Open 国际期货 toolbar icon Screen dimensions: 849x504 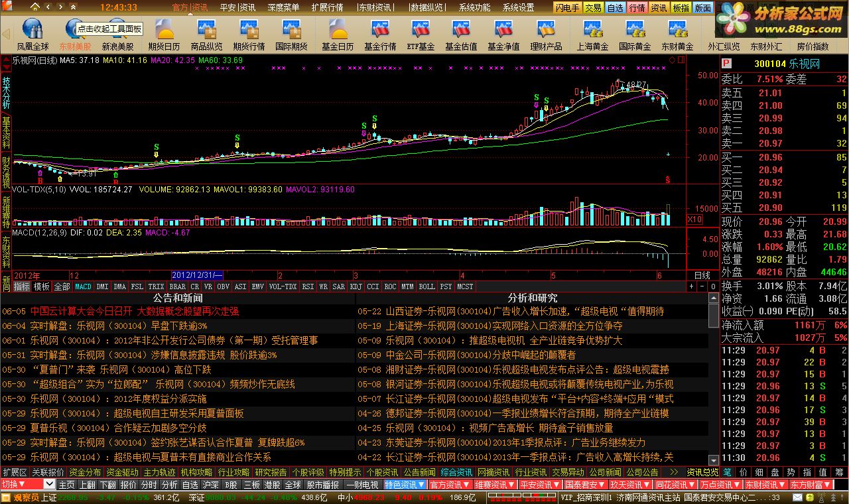[x=291, y=35]
